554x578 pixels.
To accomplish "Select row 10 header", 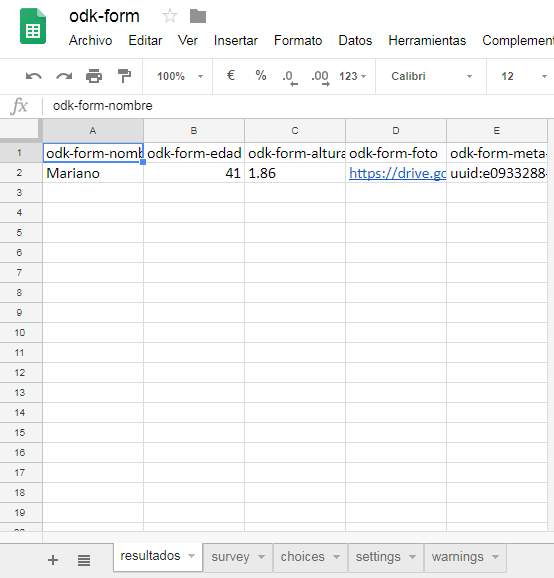I will (x=20, y=332).
